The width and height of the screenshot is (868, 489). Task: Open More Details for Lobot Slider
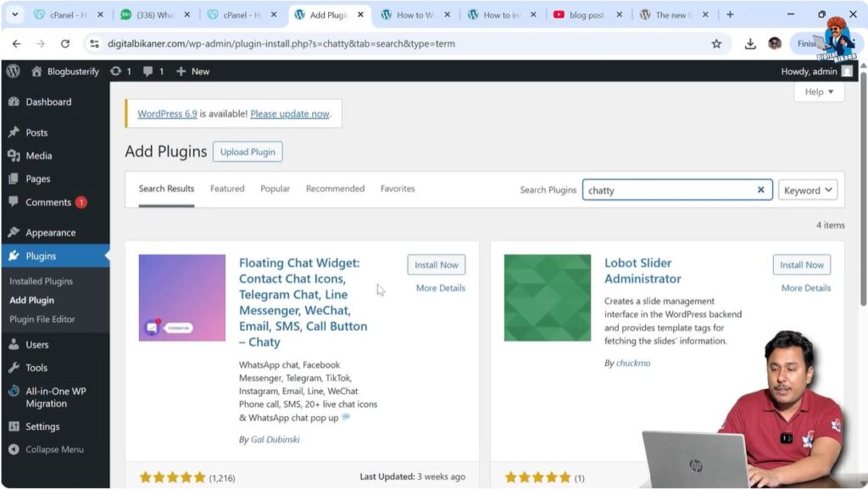pyautogui.click(x=806, y=288)
